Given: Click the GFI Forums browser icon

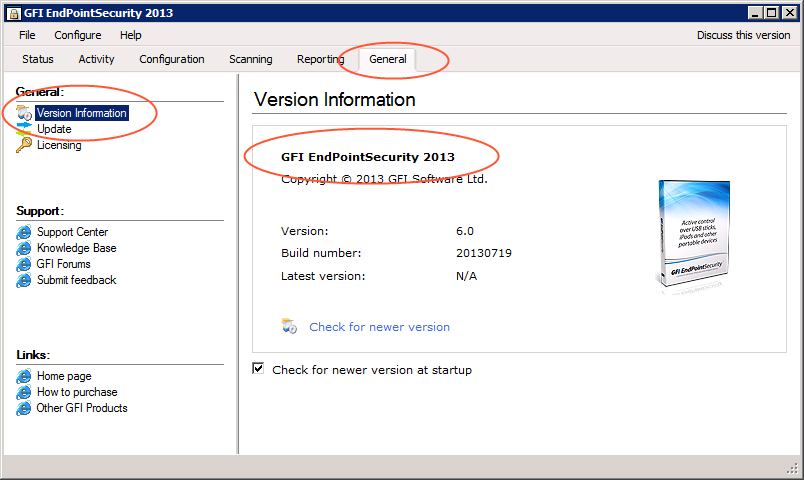Looking at the screenshot, I should [x=24, y=264].
